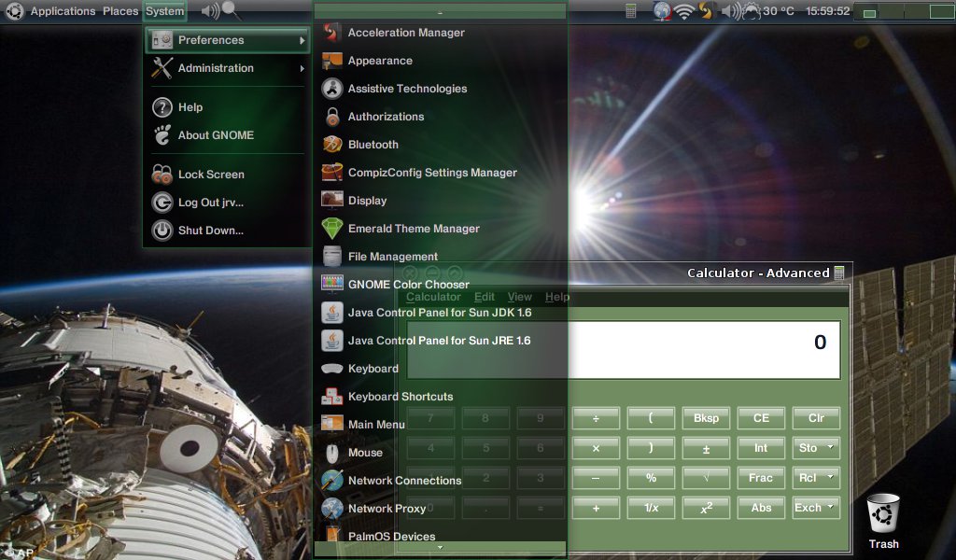Open the Places menu
Image resolution: width=956 pixels, height=560 pixels.
[x=120, y=11]
